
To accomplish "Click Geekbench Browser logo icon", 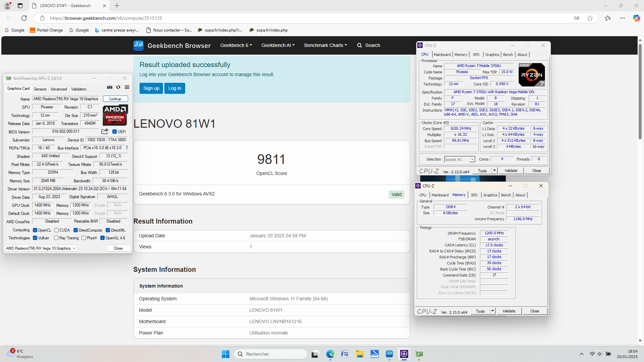I will point(139,46).
